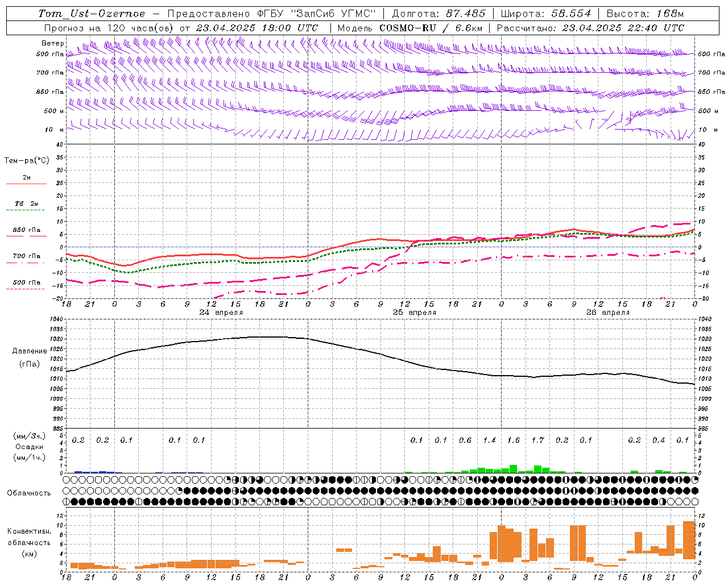Click the right 700 гПа wind level label
The width and height of the screenshot is (728, 582).
click(712, 73)
